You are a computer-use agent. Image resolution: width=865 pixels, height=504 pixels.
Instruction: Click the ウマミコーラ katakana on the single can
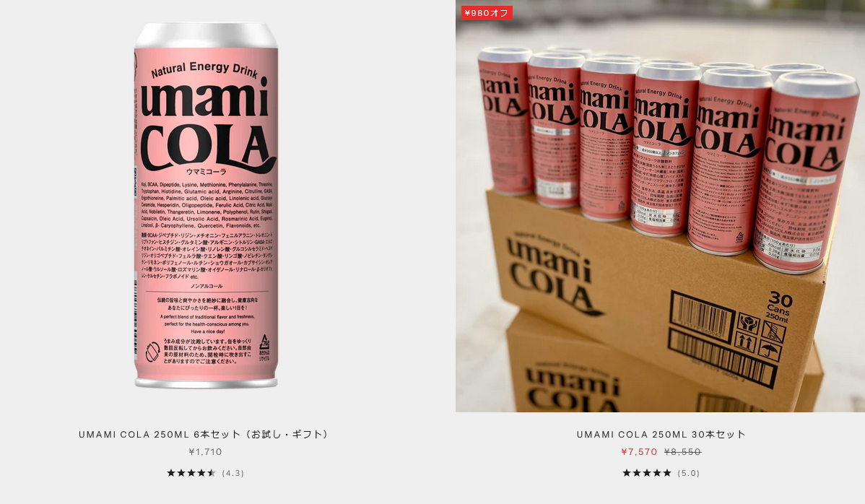click(x=206, y=172)
